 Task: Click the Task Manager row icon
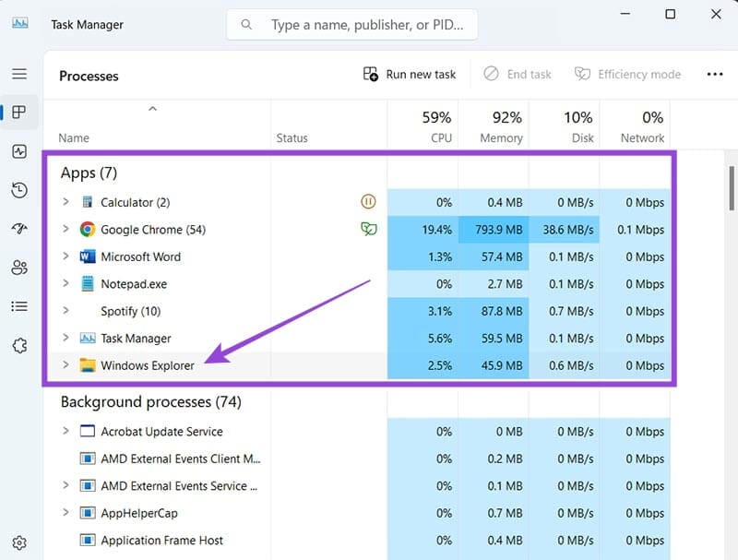pyautogui.click(x=88, y=338)
